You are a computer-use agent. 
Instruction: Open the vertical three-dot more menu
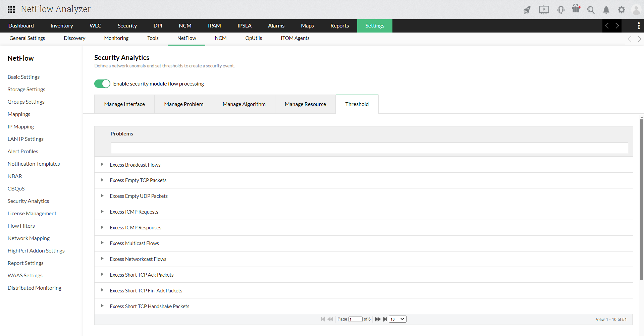(639, 26)
